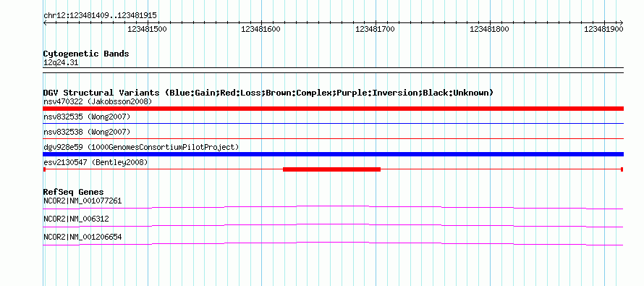The image size is (644, 286).
Task: Click the thick red esv2130547 inner segment
Action: pyautogui.click(x=332, y=169)
